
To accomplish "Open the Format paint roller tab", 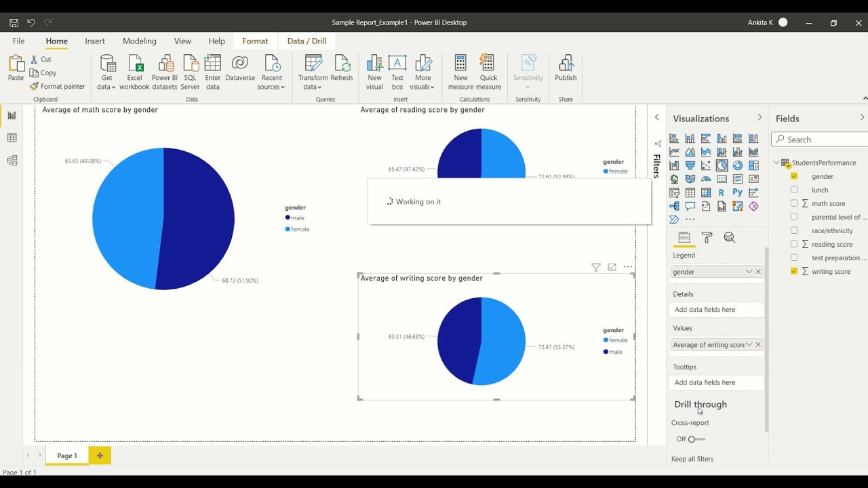I will click(707, 237).
